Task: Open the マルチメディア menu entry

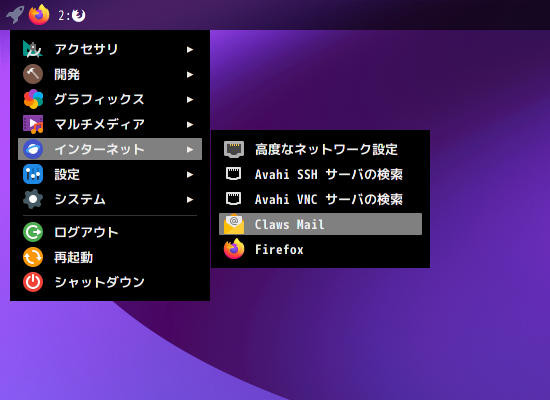Action: tap(110, 124)
